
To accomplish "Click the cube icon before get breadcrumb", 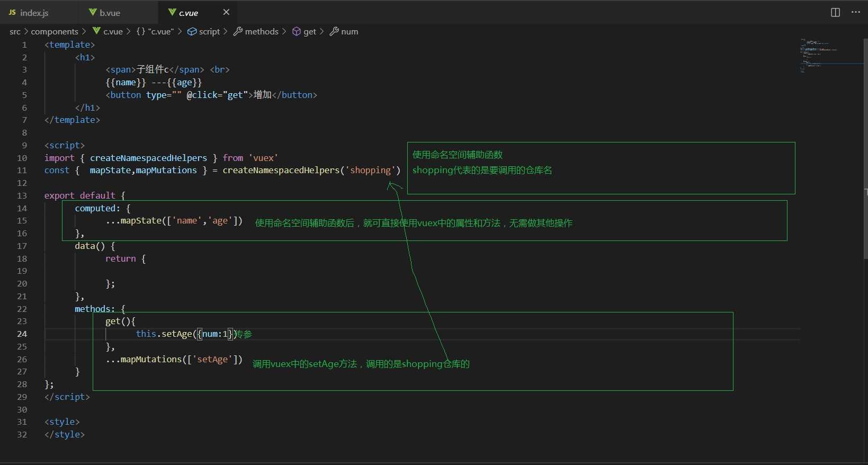I will pos(297,32).
